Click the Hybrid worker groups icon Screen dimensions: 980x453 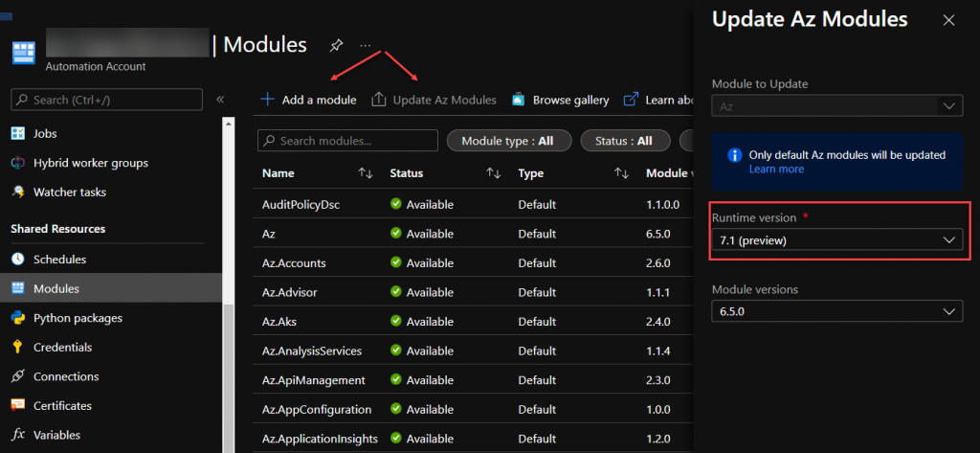point(18,163)
